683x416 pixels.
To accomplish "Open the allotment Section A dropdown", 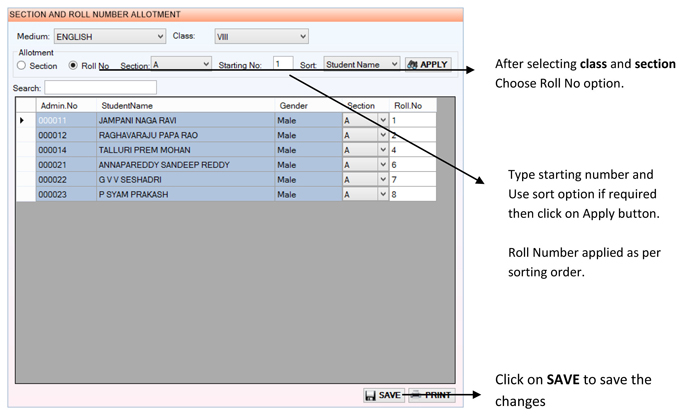I will click(181, 64).
